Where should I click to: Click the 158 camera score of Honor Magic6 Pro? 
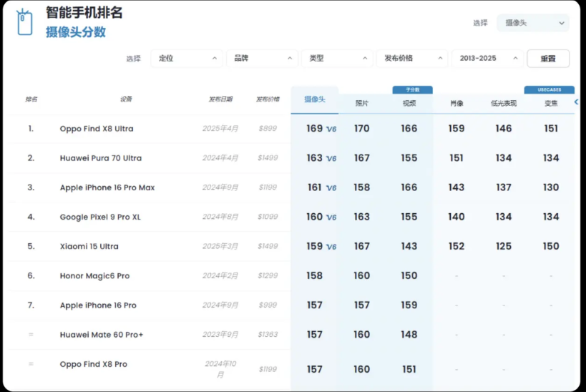coord(314,276)
